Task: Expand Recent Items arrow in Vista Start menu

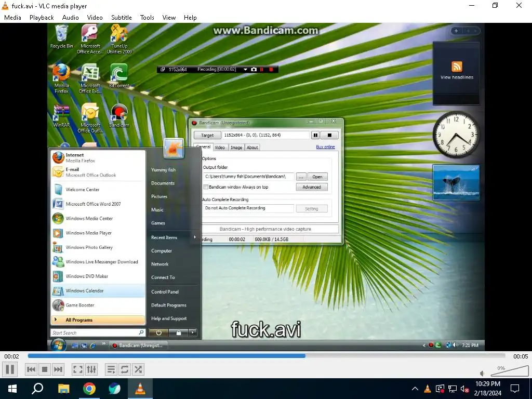Action: point(195,237)
